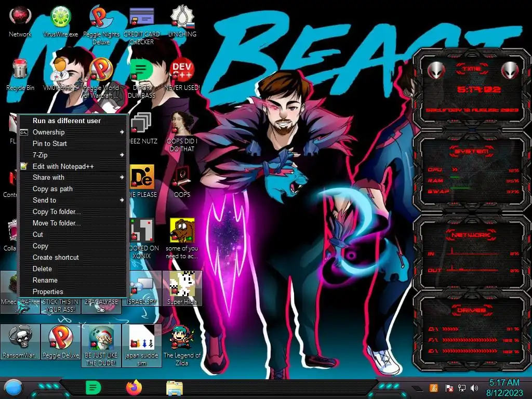
Task: Choose Move To folder...
Action: point(73,223)
